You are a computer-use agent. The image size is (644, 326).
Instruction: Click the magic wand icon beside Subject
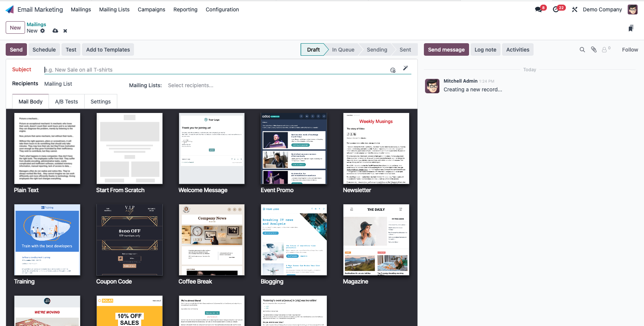[405, 68]
